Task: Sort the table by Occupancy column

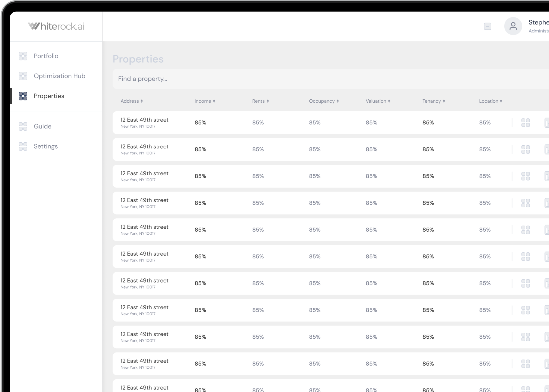Action: click(324, 101)
